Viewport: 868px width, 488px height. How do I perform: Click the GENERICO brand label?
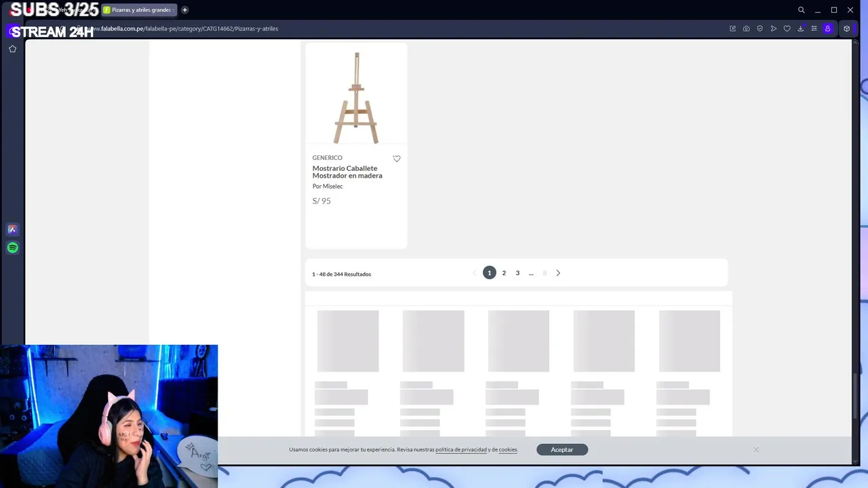328,158
